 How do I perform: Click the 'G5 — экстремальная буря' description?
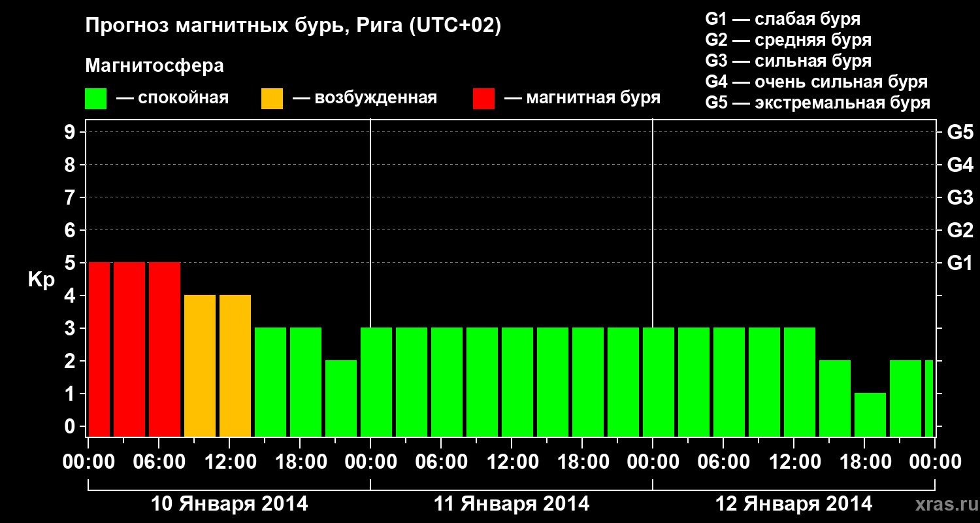coord(817,103)
